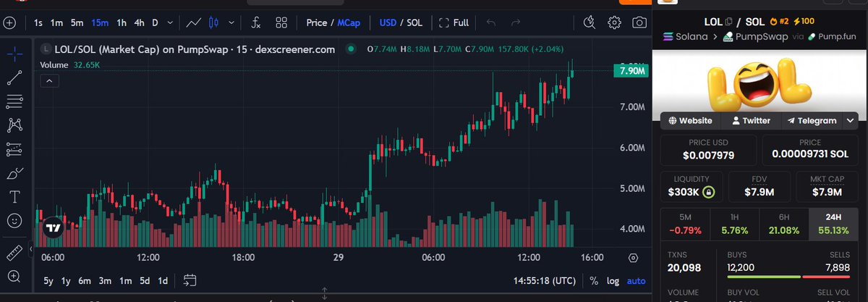Add a symbol with plus icon
This screenshot has width=868, height=302.
[9, 22]
